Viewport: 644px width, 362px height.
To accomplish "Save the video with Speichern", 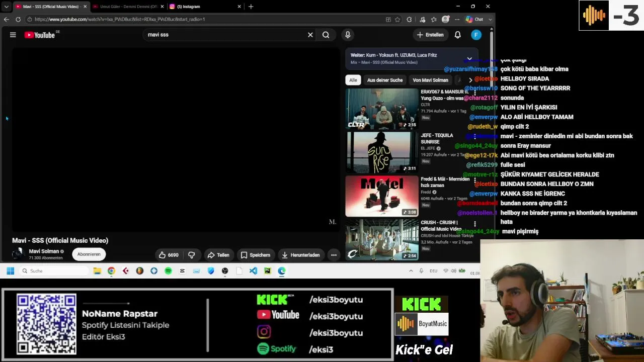I will click(255, 255).
